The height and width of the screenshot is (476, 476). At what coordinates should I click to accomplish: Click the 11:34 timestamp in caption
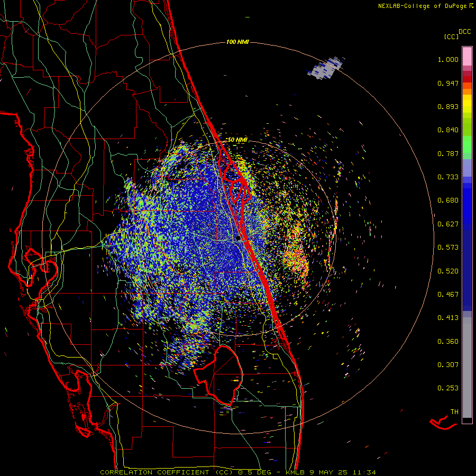click(x=364, y=472)
